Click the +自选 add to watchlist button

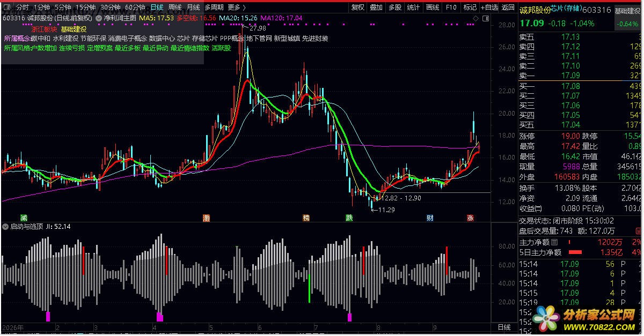tap(489, 8)
